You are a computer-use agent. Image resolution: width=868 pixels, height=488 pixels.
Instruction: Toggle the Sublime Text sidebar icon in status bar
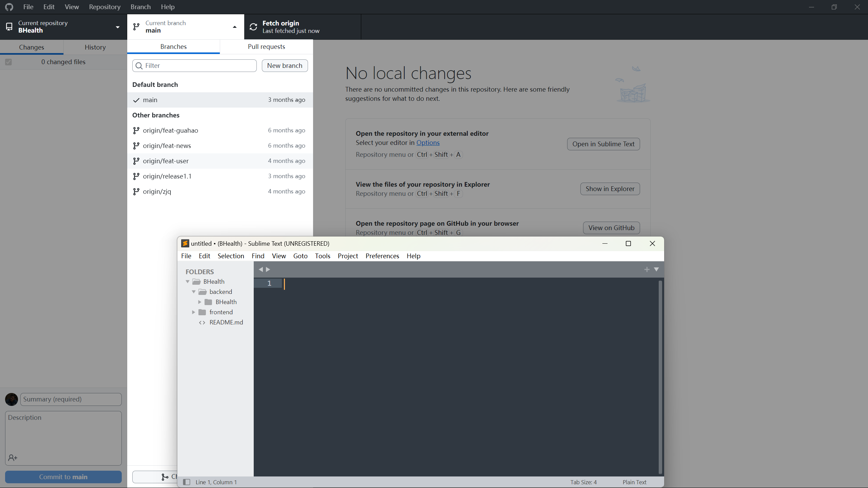click(x=187, y=482)
